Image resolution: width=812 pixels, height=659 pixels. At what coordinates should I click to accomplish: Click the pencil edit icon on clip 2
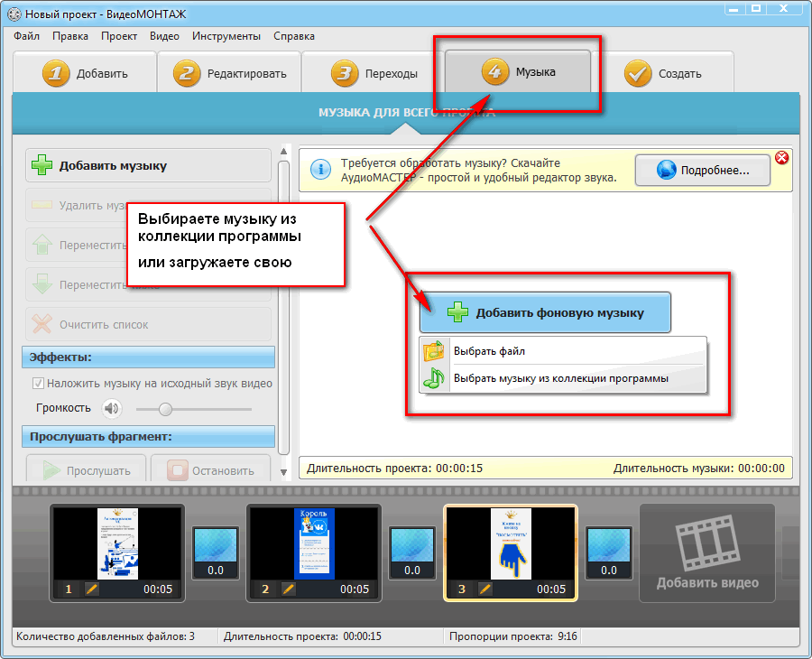pos(289,589)
